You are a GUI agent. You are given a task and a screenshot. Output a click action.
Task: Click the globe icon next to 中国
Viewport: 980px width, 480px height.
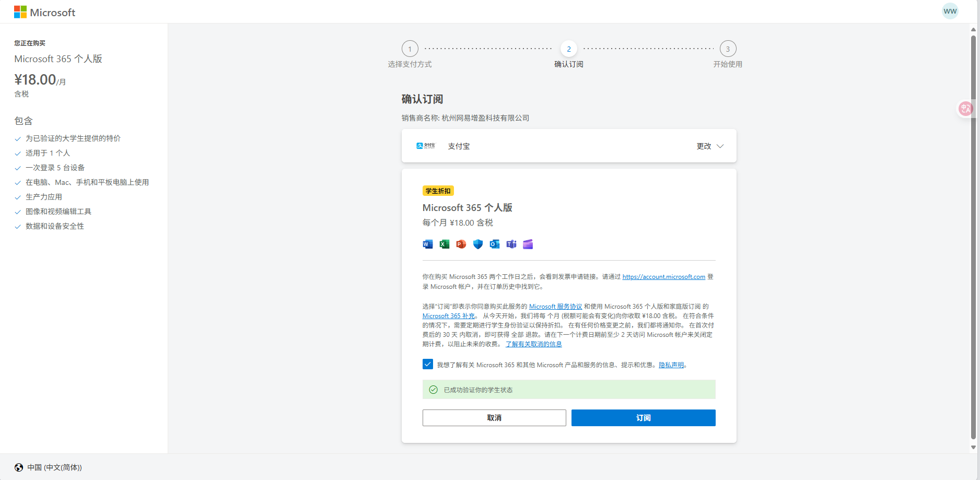[19, 467]
